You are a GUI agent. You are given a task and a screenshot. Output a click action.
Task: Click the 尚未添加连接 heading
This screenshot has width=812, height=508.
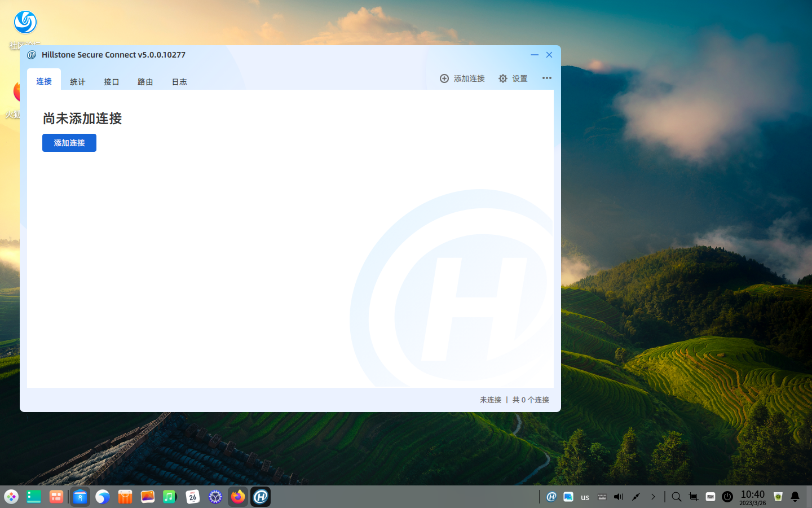click(x=82, y=119)
